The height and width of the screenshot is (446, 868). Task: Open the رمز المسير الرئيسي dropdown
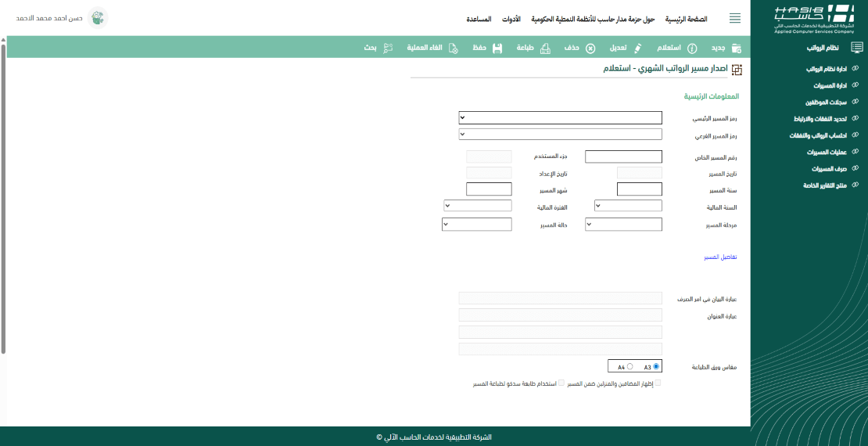point(560,118)
